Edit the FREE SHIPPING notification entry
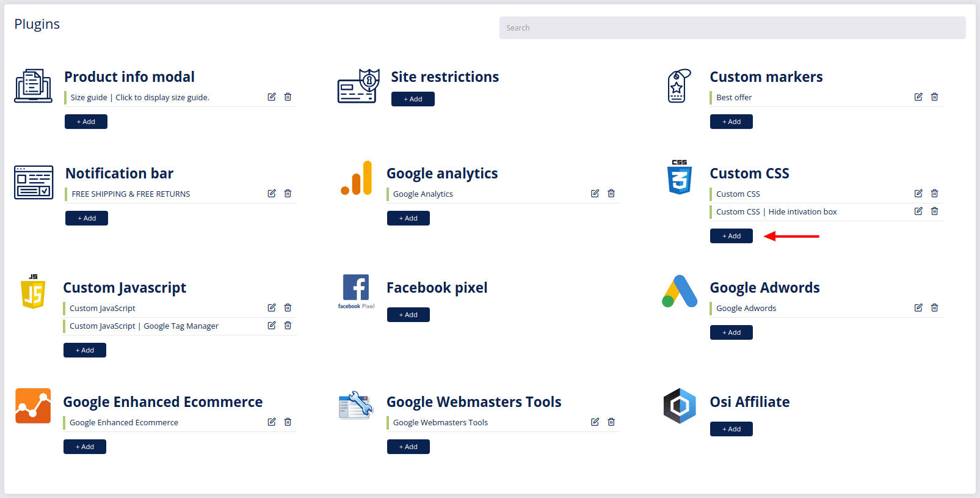The image size is (980, 498). tap(272, 193)
